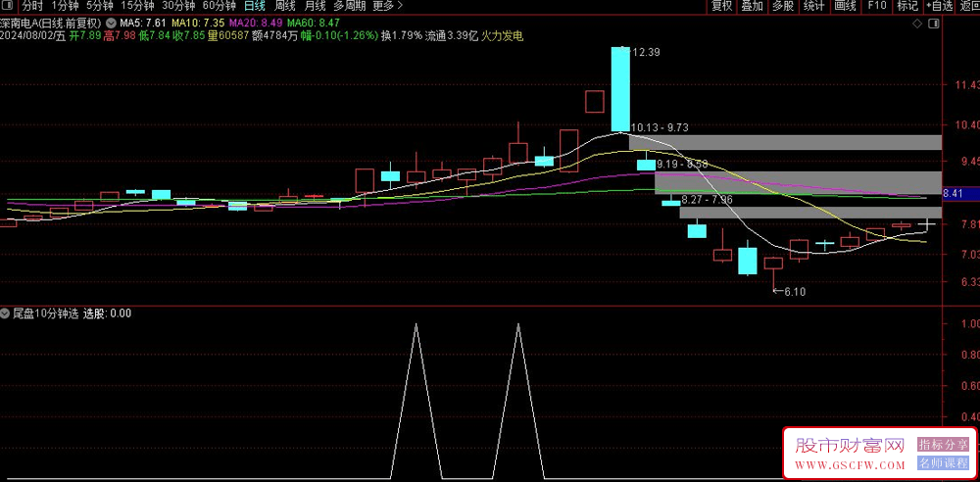Viewport: 980px width, 482px height.
Task: Switch to the 15分钟 period tab
Action: click(x=137, y=6)
